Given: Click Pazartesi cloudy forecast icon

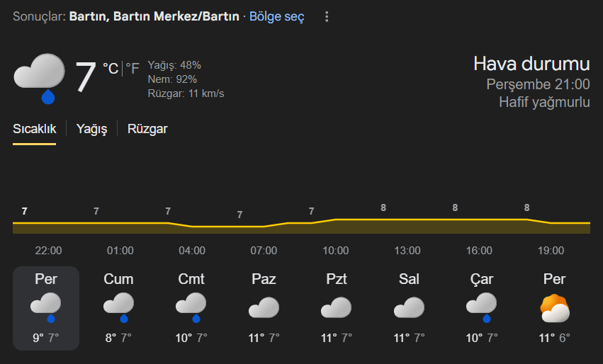Looking at the screenshot, I should point(336,308).
